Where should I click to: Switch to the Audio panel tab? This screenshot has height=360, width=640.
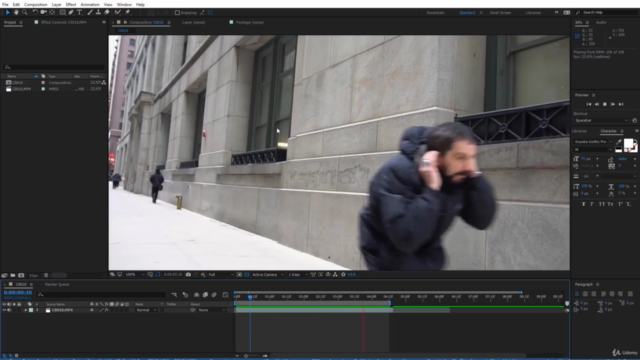601,22
